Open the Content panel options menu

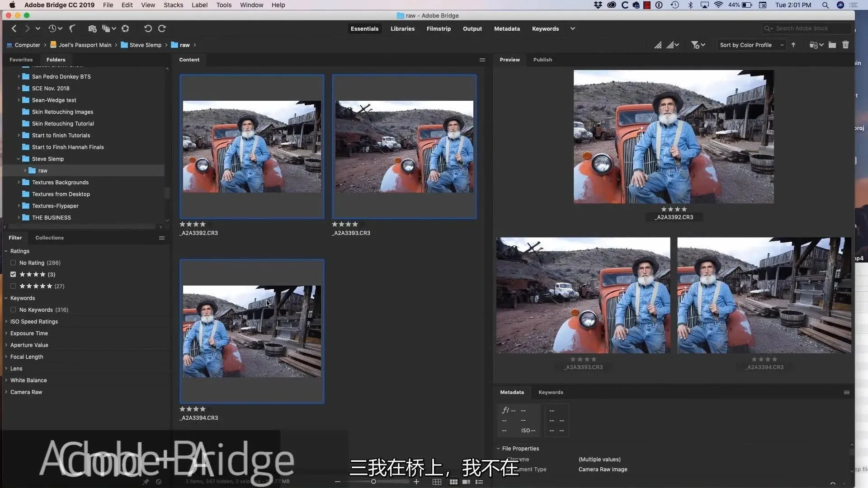point(482,60)
